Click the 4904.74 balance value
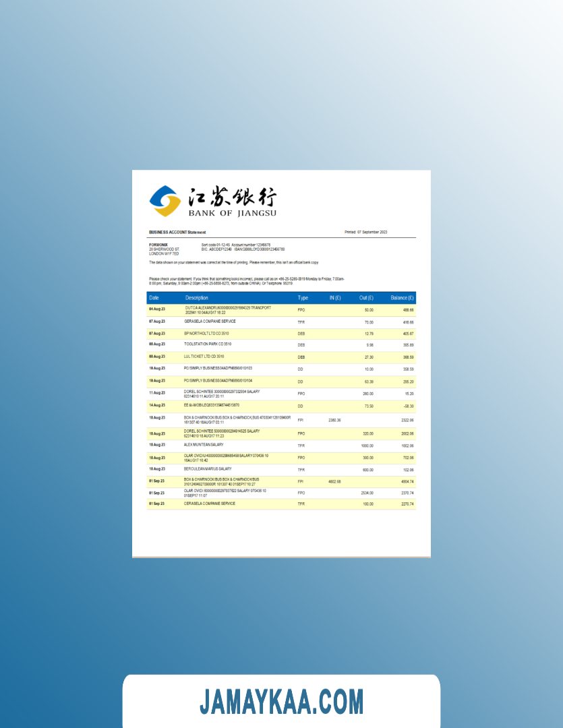This screenshot has height=728, width=563. pos(407,482)
